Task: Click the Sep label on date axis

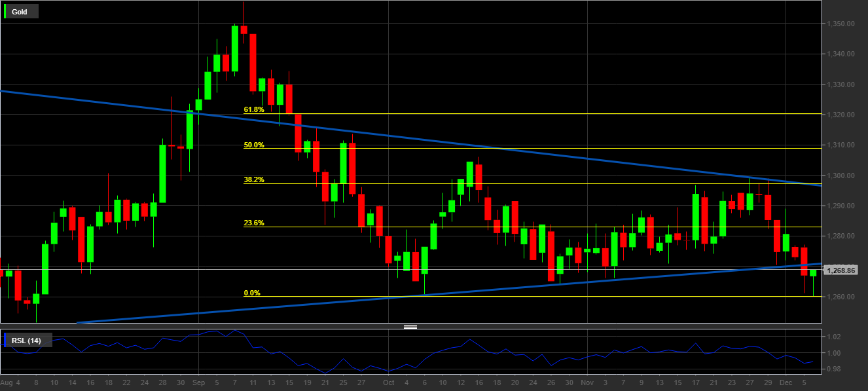Action: click(x=199, y=382)
